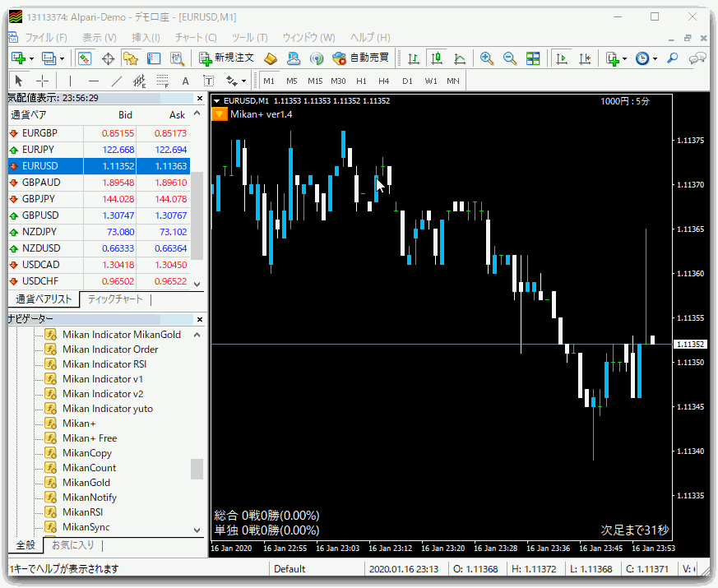Open the ツール (T) menu

tap(249, 38)
